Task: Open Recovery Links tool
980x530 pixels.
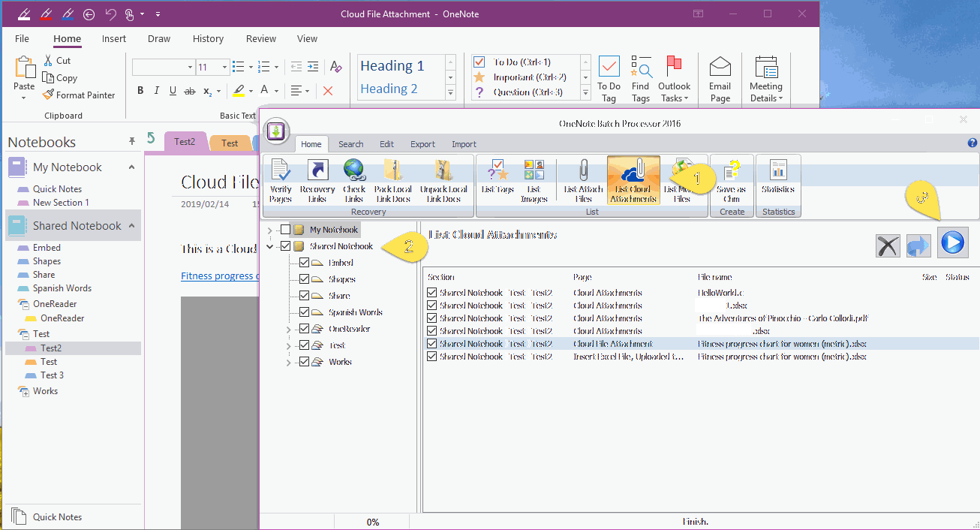Action: point(317,181)
